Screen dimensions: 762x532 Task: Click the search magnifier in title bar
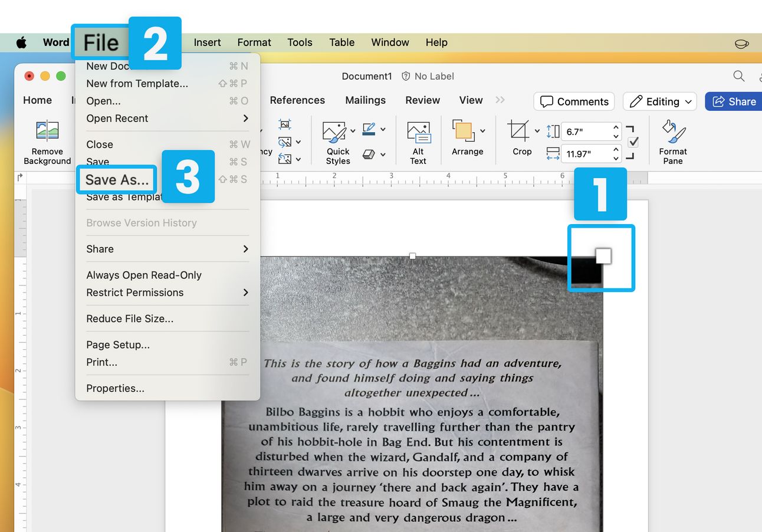(738, 76)
